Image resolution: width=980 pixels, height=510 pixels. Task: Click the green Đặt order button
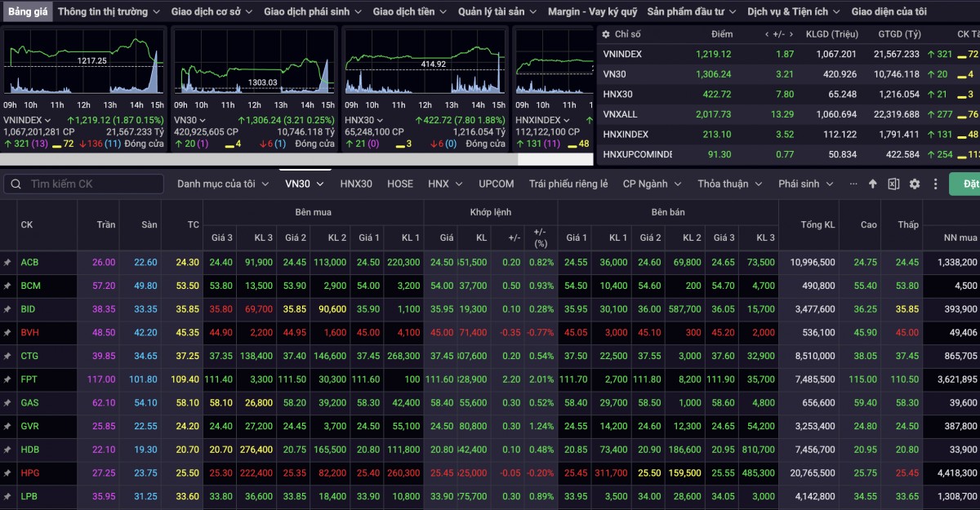tap(965, 184)
